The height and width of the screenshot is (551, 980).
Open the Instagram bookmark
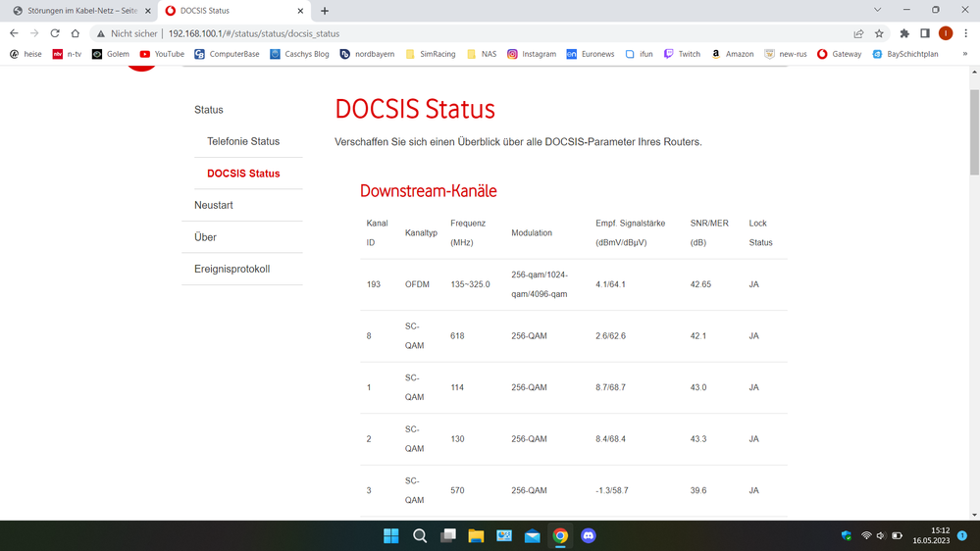pos(532,54)
